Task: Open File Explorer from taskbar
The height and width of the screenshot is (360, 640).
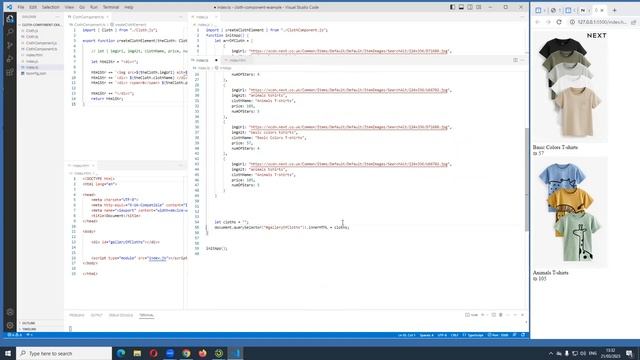Action: coord(137,353)
